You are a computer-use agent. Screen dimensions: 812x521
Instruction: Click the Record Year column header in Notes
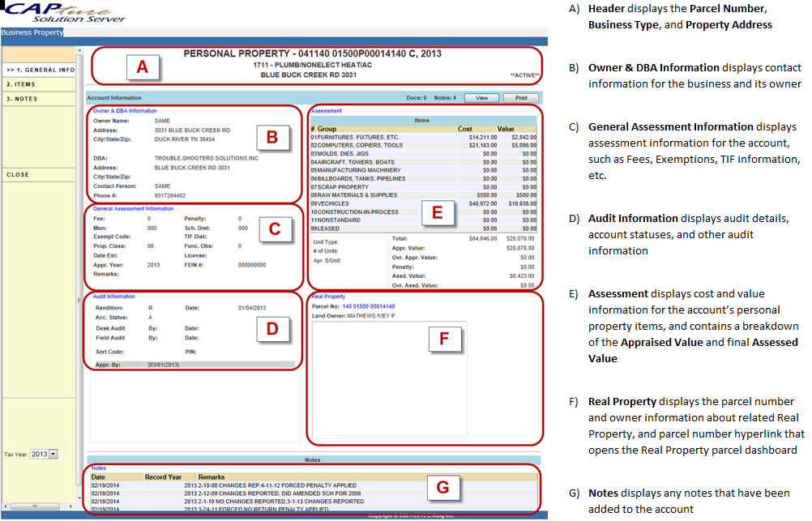point(163,477)
